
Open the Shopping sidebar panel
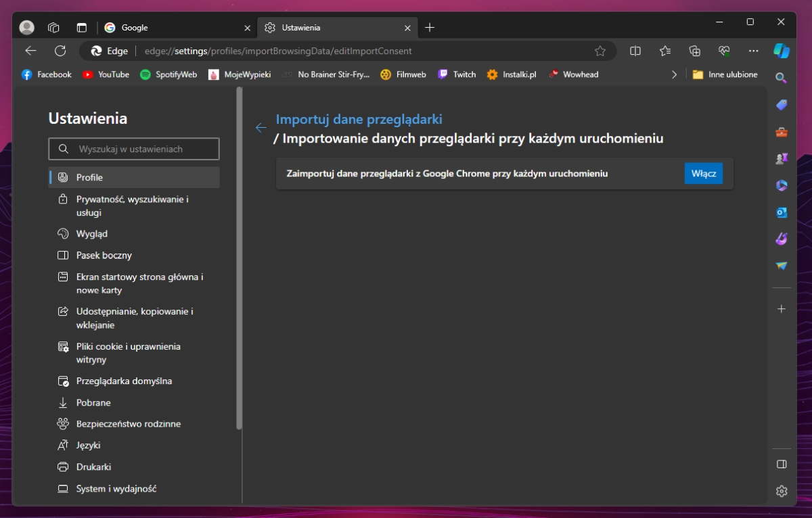[781, 105]
